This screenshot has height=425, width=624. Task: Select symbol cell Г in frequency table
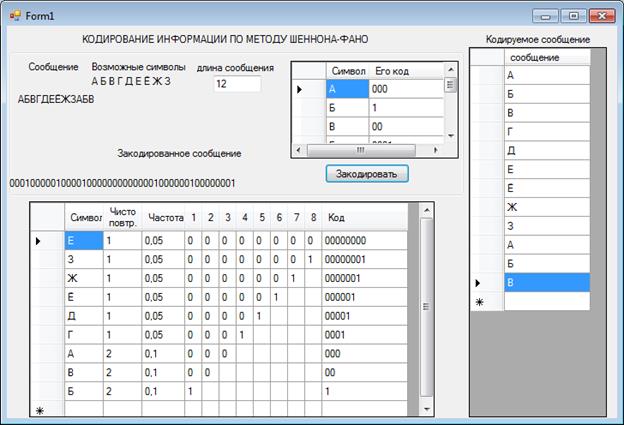(84, 335)
